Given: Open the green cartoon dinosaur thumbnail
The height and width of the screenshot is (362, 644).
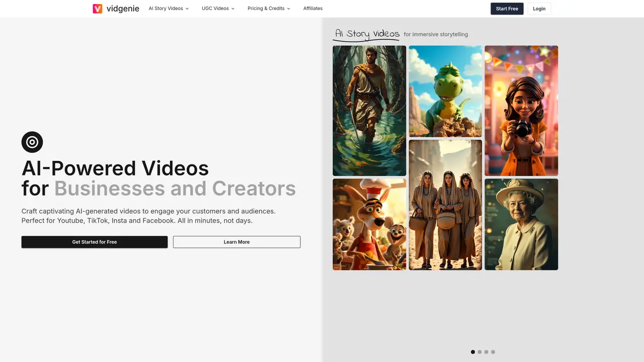Looking at the screenshot, I should [x=445, y=91].
